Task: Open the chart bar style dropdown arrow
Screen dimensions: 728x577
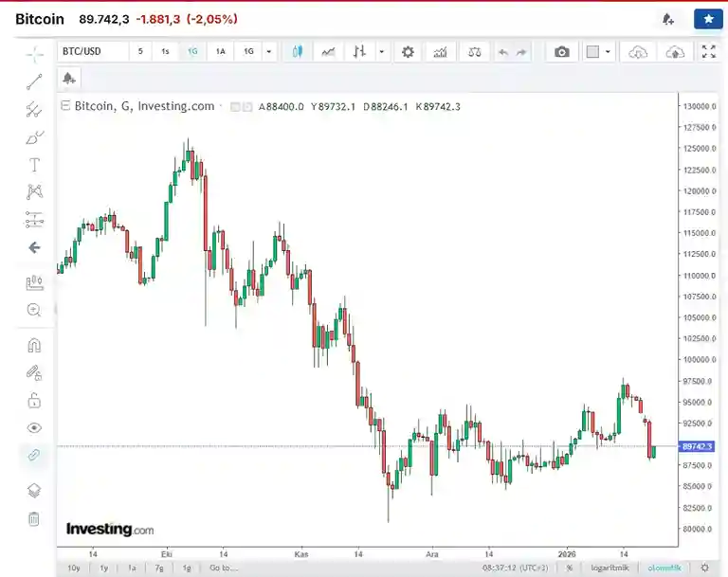Action: click(382, 52)
